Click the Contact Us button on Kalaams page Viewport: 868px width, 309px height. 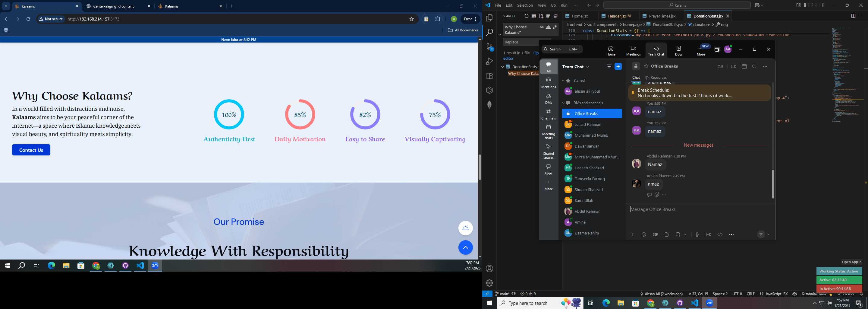(x=31, y=150)
